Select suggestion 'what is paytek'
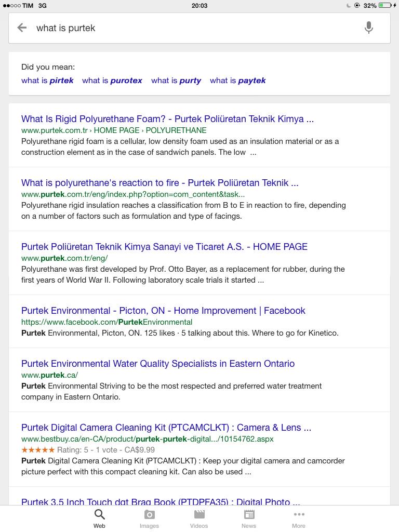Viewport: 399px width, 532px height. (x=237, y=81)
